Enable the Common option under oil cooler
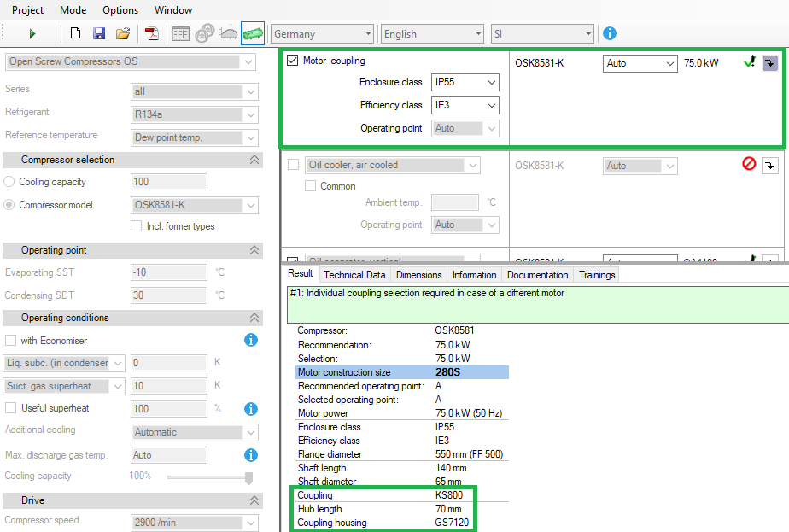789x532 pixels. pos(309,185)
